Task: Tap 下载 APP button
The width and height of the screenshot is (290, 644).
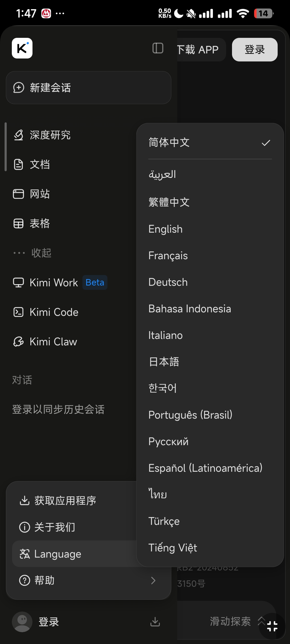Action: [201, 50]
